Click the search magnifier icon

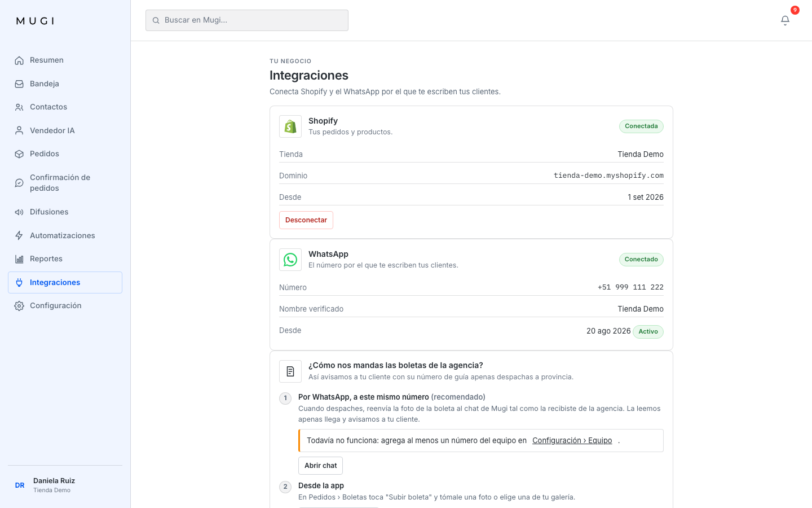coord(156,20)
